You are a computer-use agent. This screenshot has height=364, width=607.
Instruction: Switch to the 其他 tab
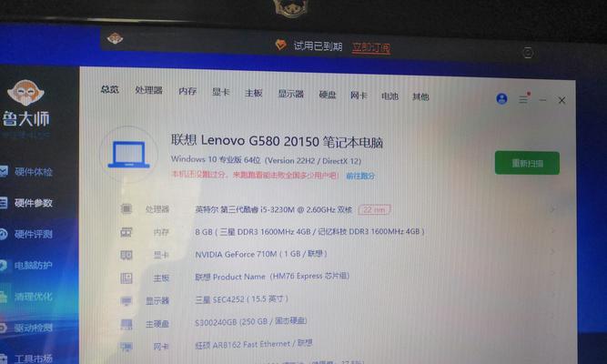click(x=420, y=97)
